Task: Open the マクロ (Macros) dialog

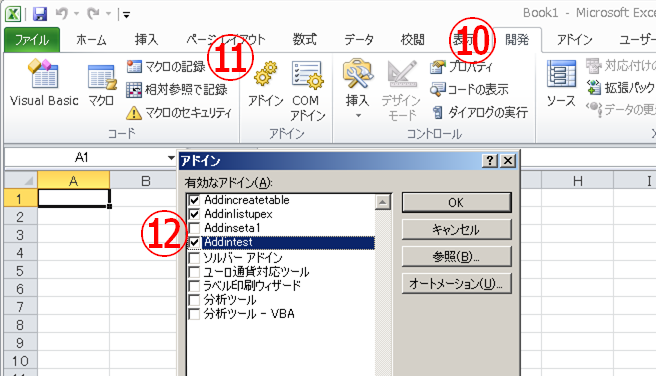Action: (x=101, y=85)
